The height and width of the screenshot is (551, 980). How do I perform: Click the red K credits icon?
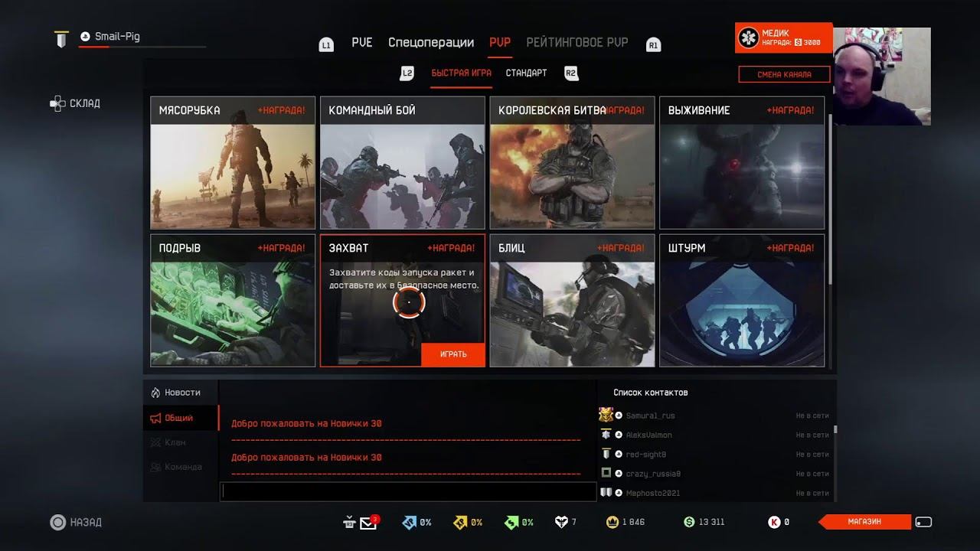tap(774, 522)
